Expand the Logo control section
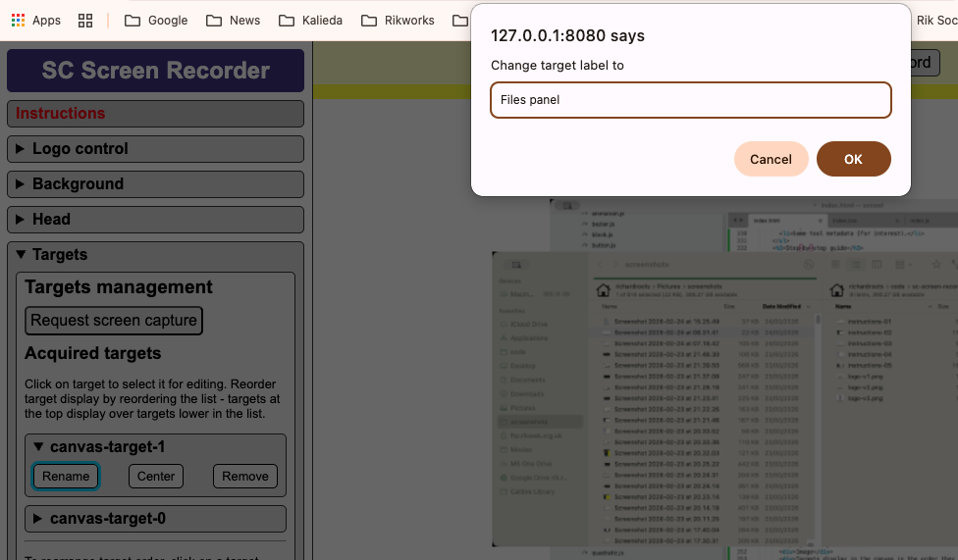The height and width of the screenshot is (560, 958). [155, 149]
